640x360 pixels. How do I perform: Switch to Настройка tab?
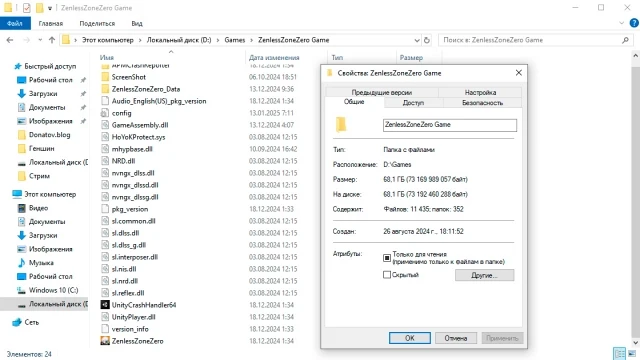pos(480,92)
